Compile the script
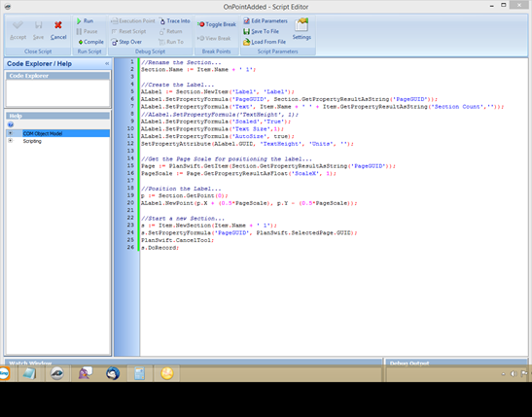Viewport: 532px width, 417px height. (90, 42)
